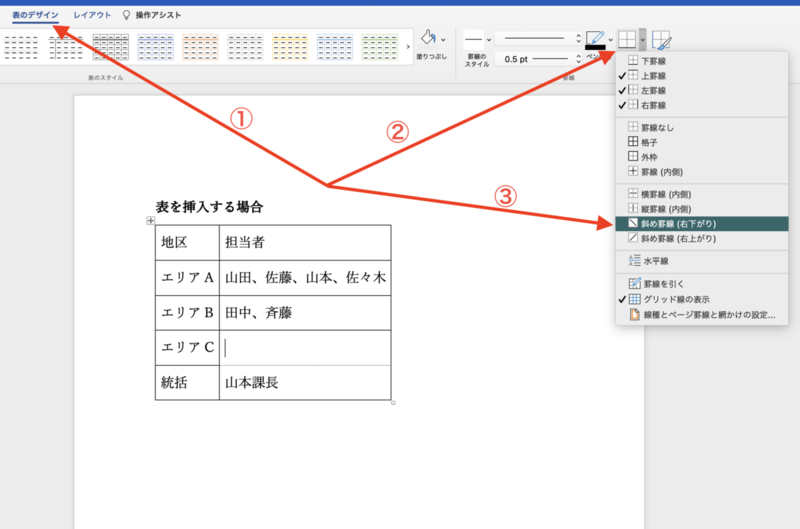
Task: Apply the yellow table style thumbnail
Action: pyautogui.click(x=290, y=47)
